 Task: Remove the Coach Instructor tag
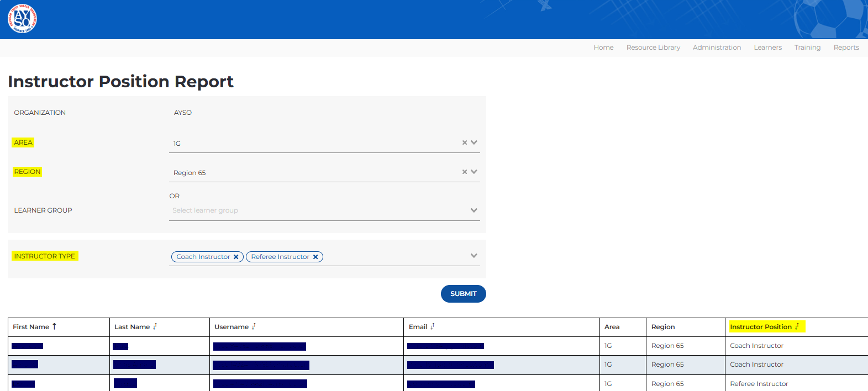click(x=236, y=257)
